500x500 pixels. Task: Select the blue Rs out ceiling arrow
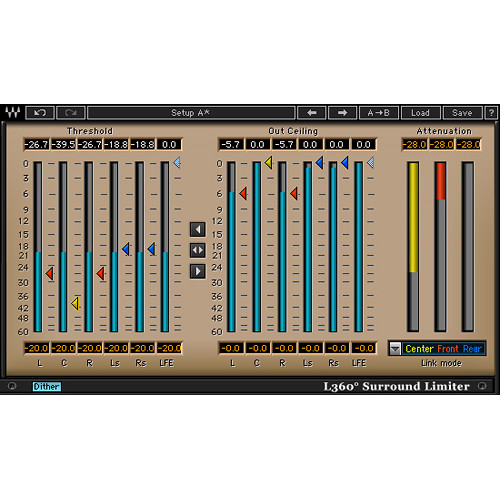pyautogui.click(x=345, y=163)
